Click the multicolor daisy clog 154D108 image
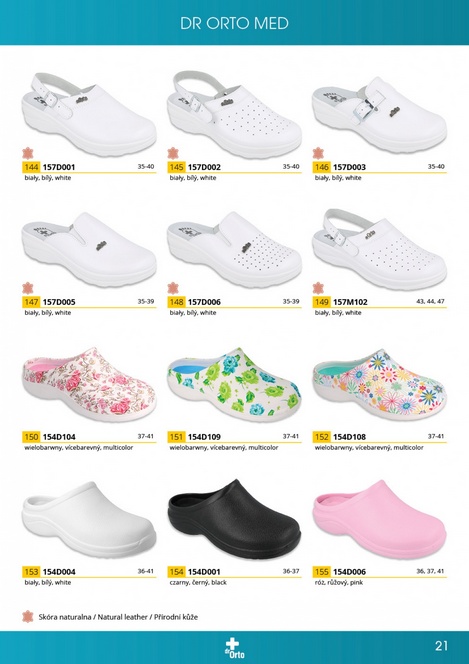The width and height of the screenshot is (469, 664). click(379, 384)
